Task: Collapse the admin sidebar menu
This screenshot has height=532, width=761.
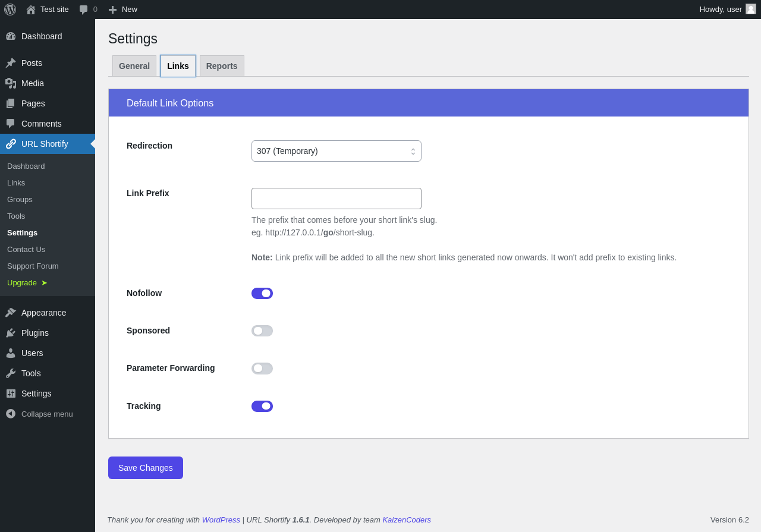Action: (x=39, y=414)
